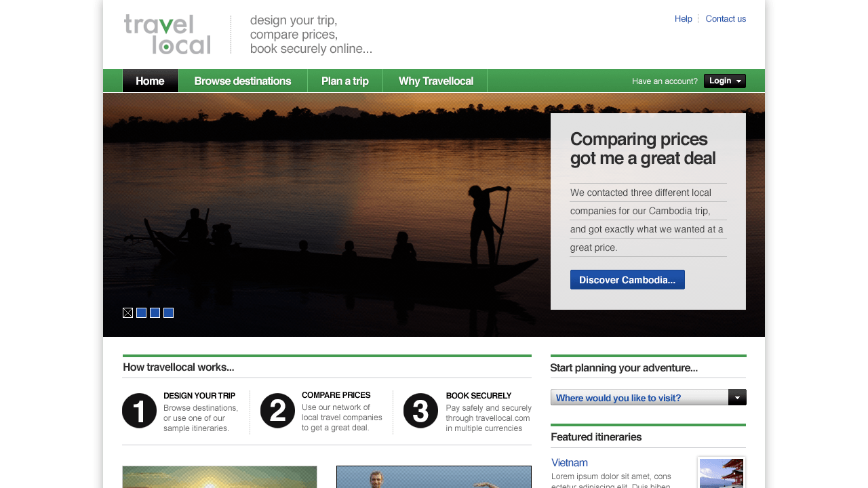Click the sunset image below the steps
868x488 pixels.
[x=219, y=477]
